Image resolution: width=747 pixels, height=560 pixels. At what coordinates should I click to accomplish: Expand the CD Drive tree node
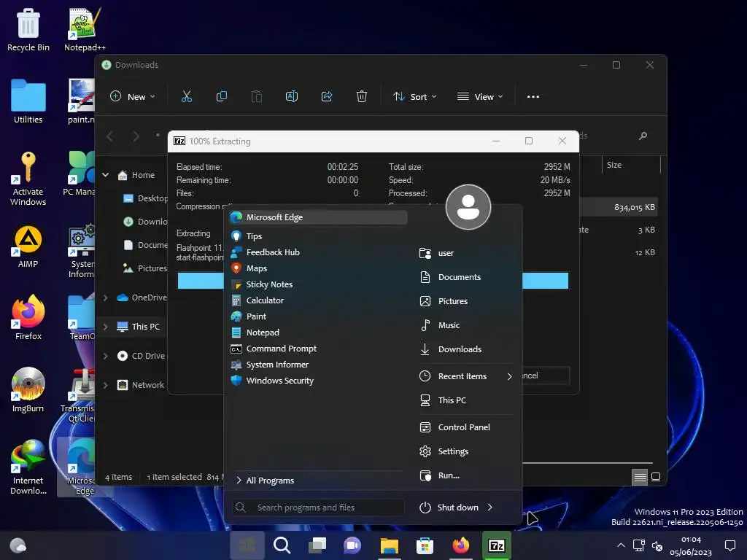pos(105,356)
